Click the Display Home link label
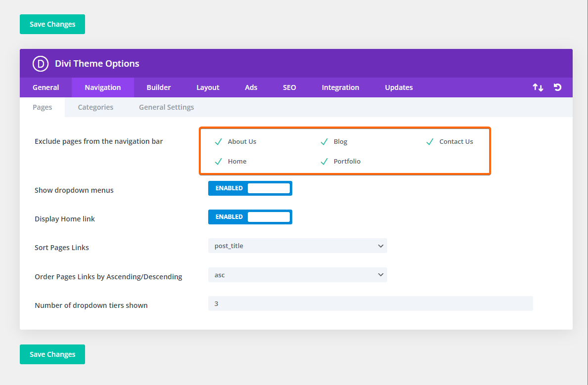This screenshot has width=588, height=385. (x=64, y=219)
